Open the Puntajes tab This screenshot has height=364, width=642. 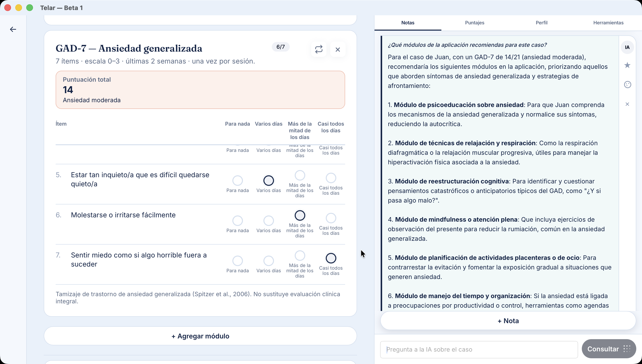pos(475,23)
